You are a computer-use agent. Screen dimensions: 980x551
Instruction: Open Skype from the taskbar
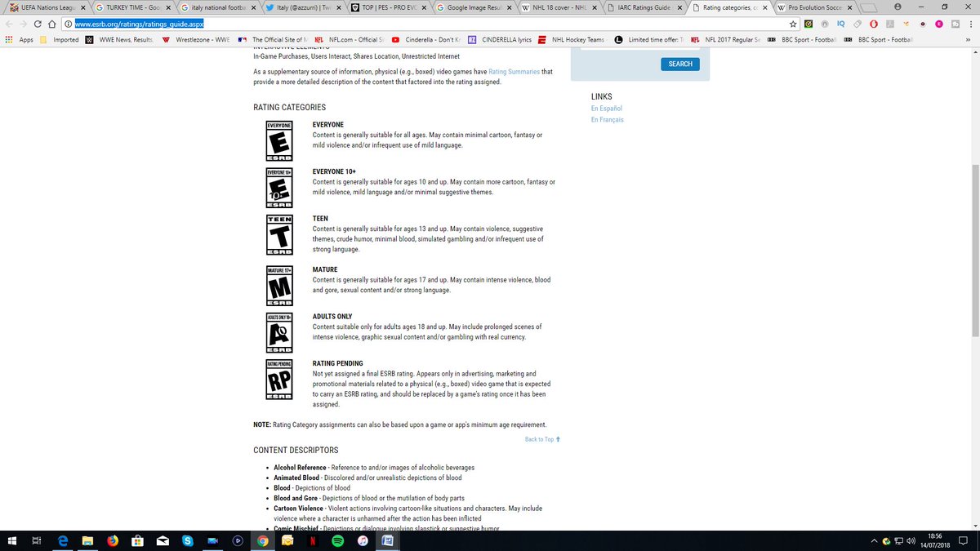[x=187, y=540]
